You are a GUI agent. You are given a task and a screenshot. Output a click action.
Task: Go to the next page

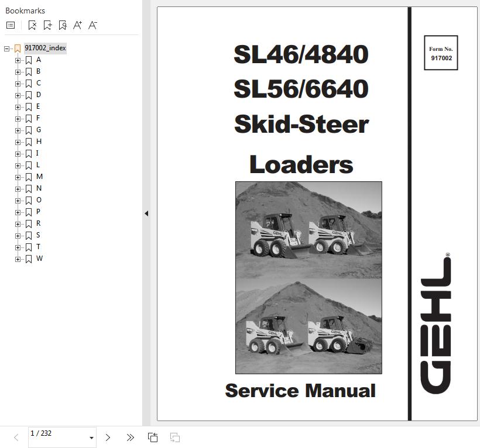coord(108,437)
